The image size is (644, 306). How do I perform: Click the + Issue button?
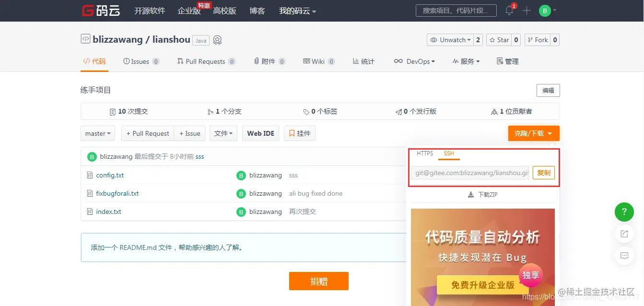tap(190, 133)
